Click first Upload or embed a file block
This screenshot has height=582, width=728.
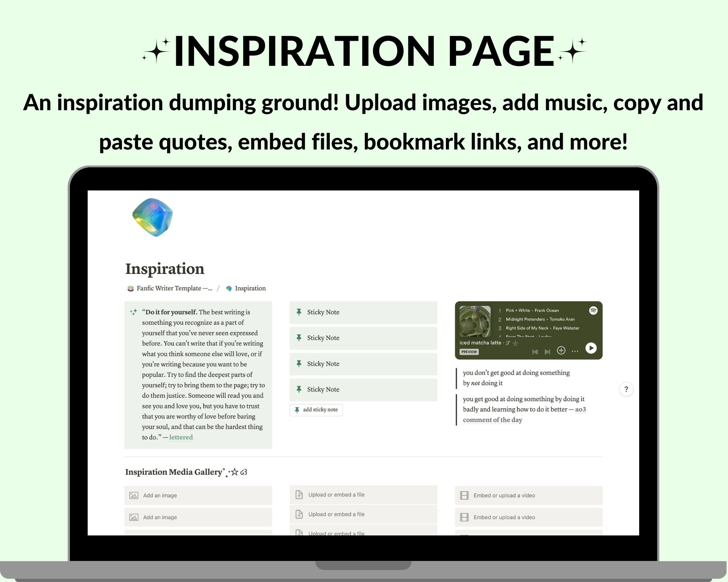coord(363,495)
